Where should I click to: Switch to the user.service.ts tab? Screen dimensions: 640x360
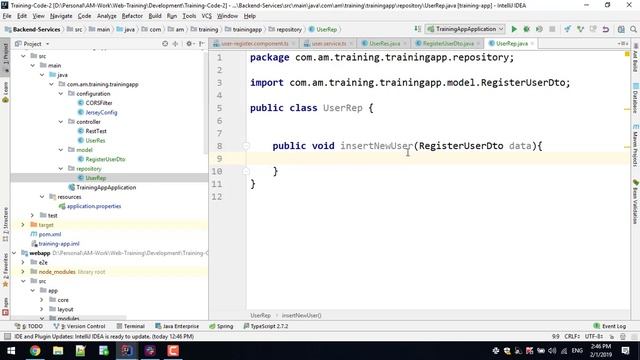(x=328, y=43)
